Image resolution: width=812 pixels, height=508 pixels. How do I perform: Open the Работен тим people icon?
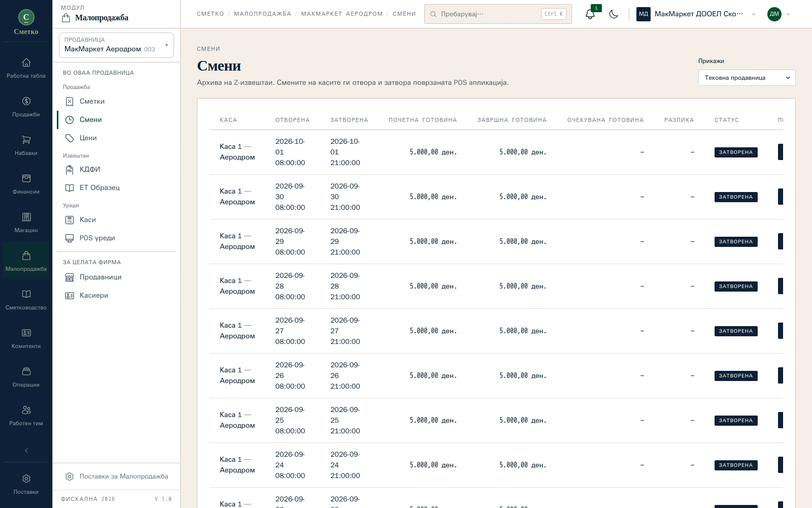26,416
